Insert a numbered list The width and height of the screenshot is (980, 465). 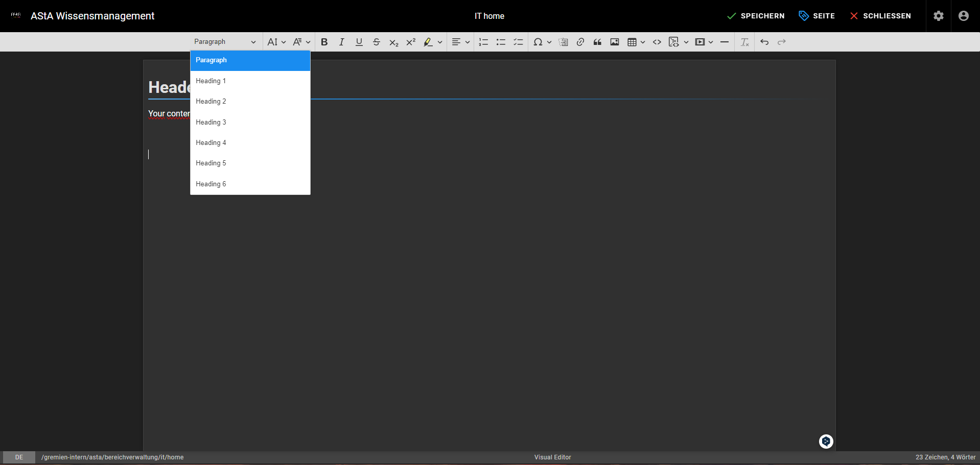(x=483, y=42)
